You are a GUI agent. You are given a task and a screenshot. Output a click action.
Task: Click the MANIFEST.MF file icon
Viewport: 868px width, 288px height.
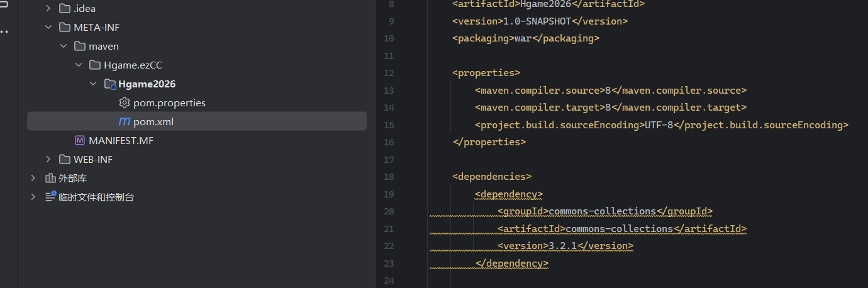[79, 140]
